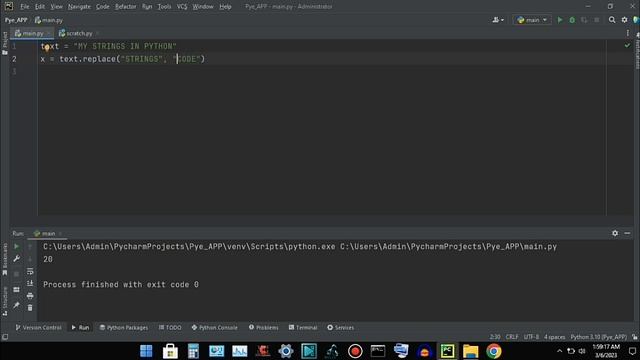Open IDE settings gear in top toolbar
The image size is (640, 360).
tap(624, 20)
